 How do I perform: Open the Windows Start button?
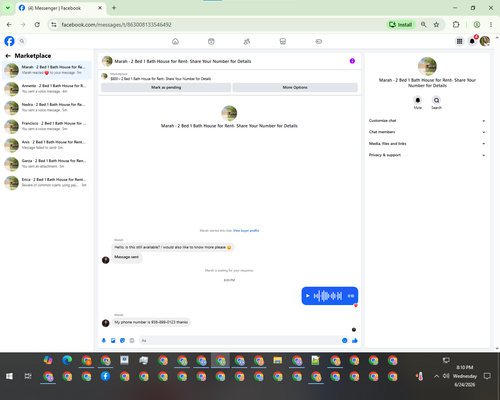coord(9,376)
